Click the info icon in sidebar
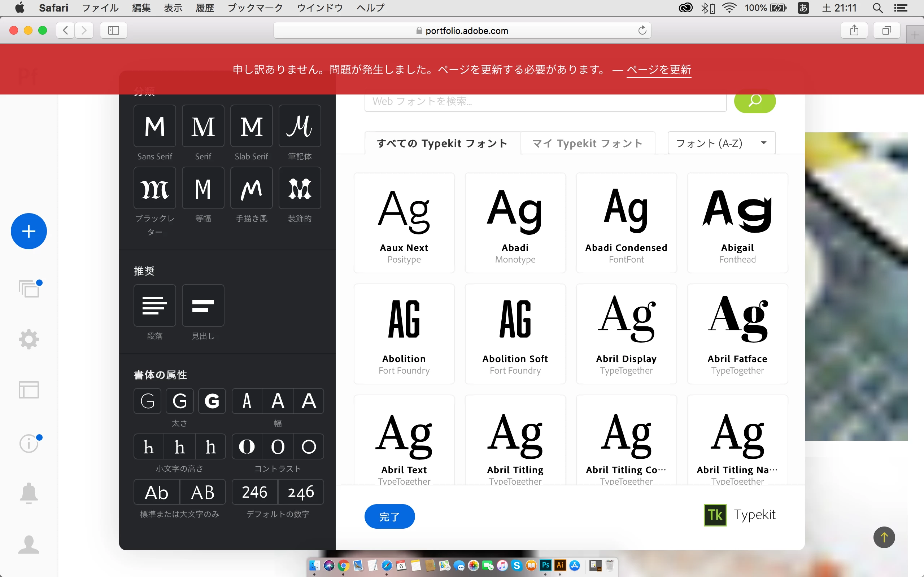924x577 pixels. [x=29, y=444]
